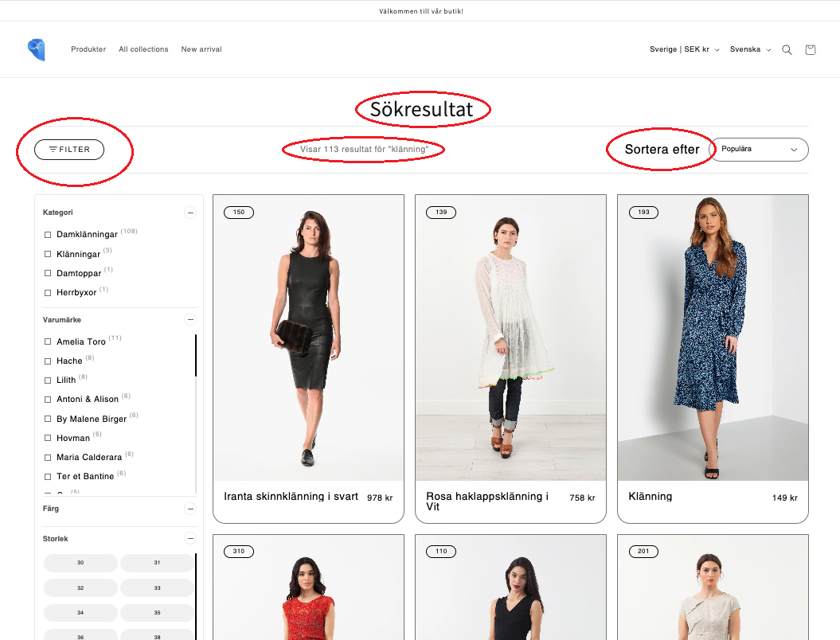Viewport: 840px width, 640px height.
Task: Tick the Ter et Bantine checkbox
Action: tap(48, 477)
